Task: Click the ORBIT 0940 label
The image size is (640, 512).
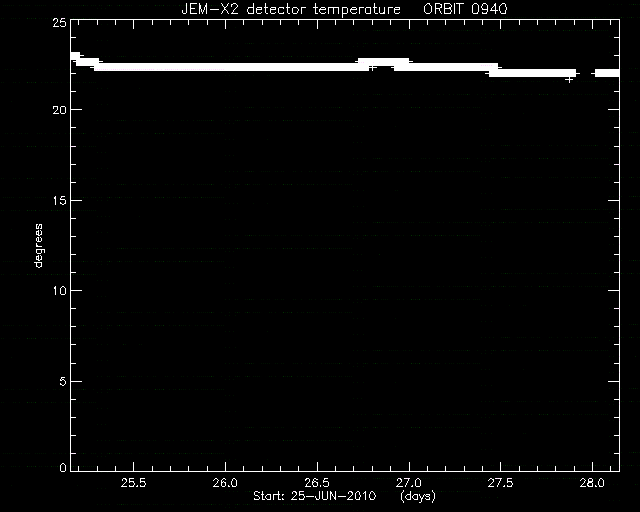Action: [x=465, y=9]
